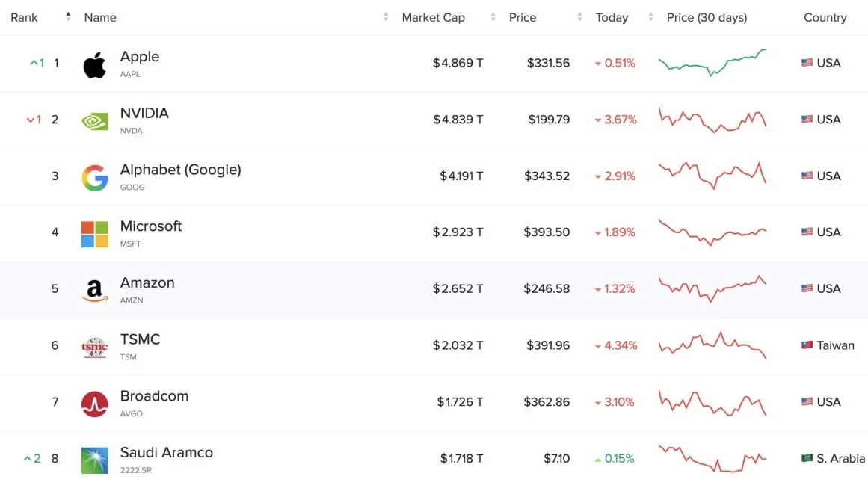Click the Country column header

pos(825,18)
